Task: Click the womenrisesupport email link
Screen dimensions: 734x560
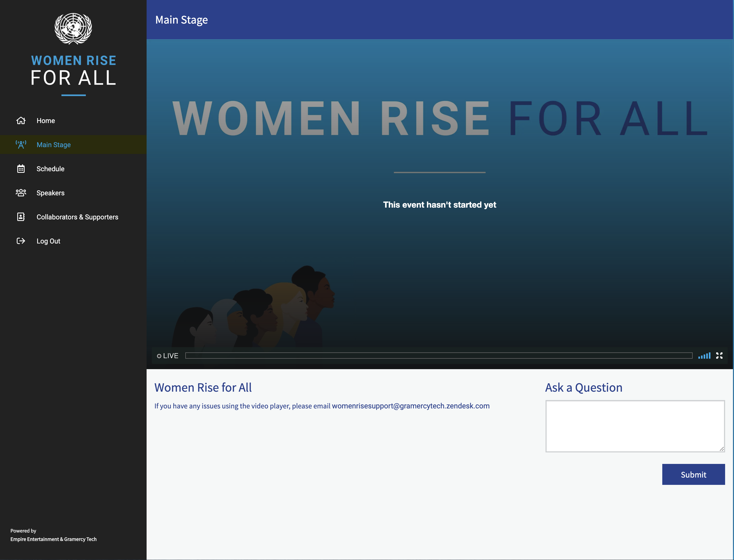Action: click(411, 406)
